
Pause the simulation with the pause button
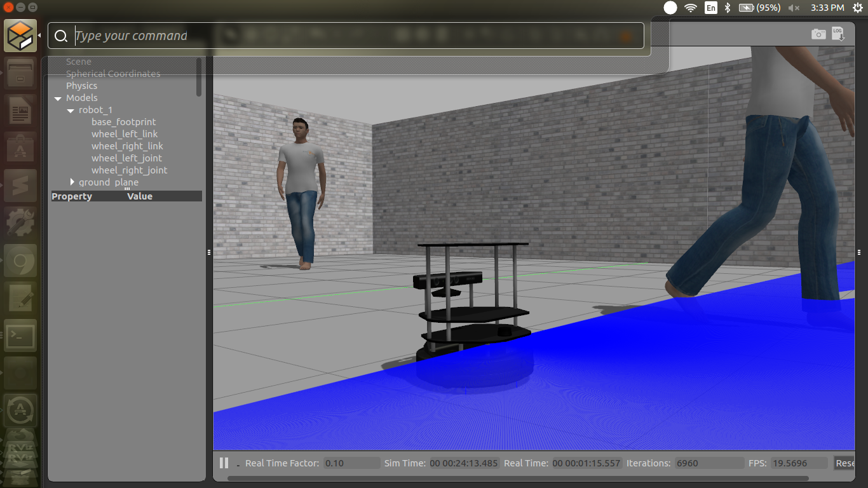pyautogui.click(x=224, y=463)
